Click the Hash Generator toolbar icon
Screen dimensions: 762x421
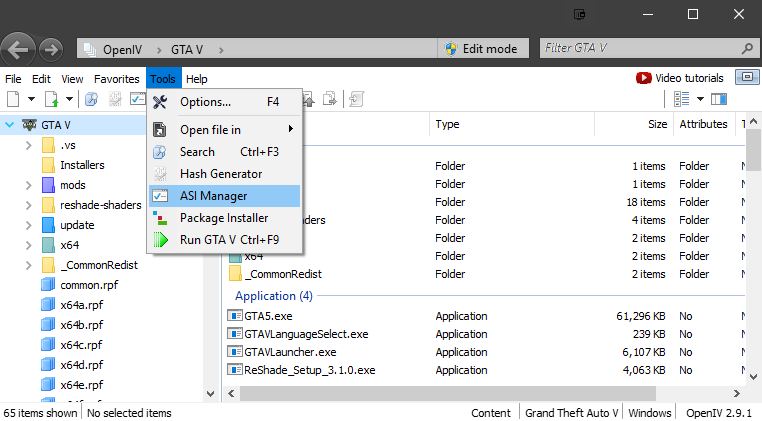[115, 99]
